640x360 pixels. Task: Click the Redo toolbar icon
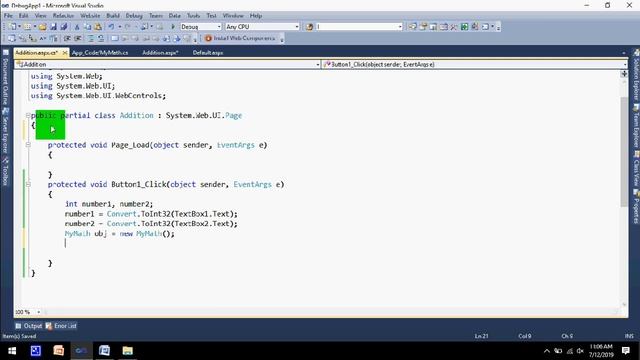tap(128, 27)
